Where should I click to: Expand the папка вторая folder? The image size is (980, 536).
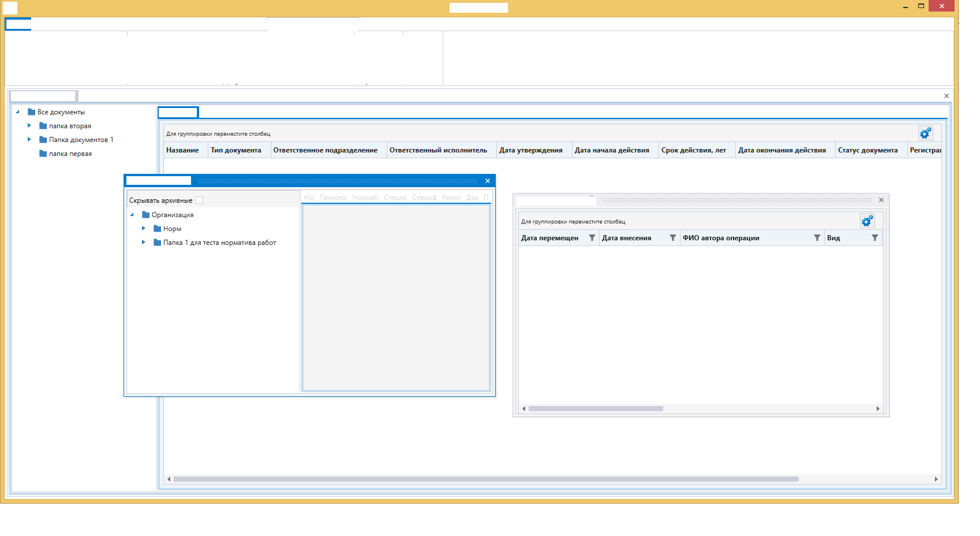29,125
